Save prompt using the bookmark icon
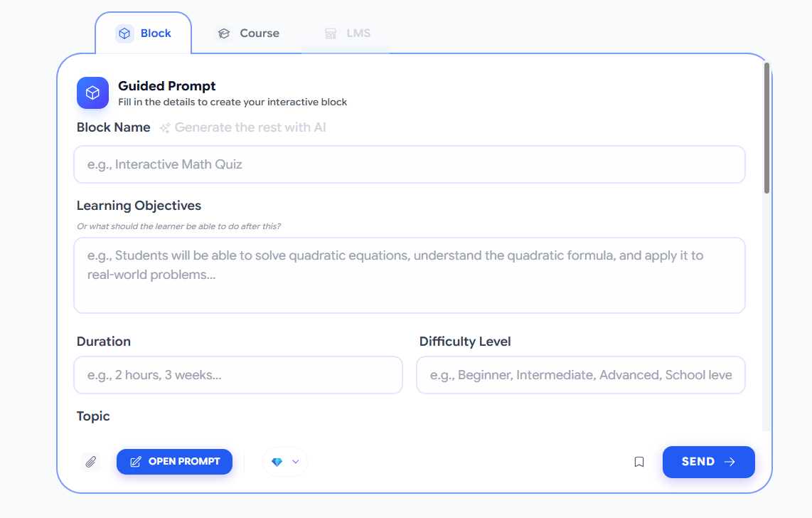The height and width of the screenshot is (518, 812). pos(639,462)
